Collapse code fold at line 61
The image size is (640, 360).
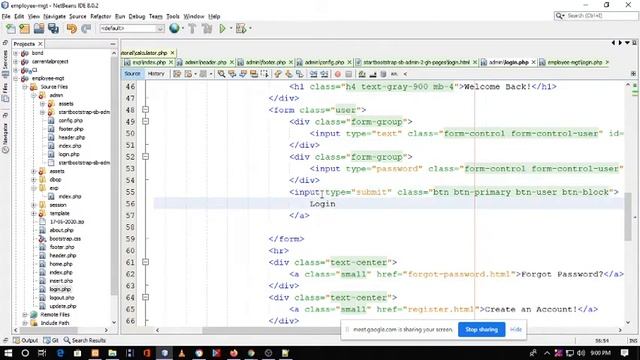pos(145,262)
